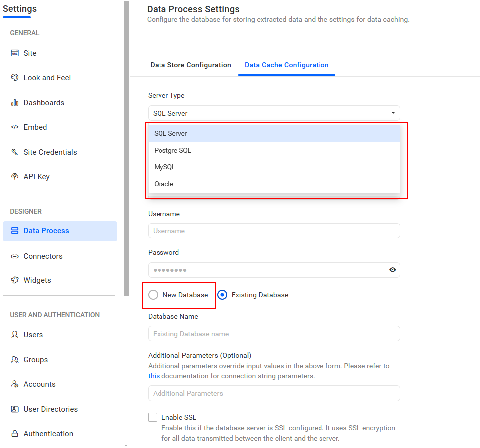The image size is (480, 448).
Task: Click inside the Username input field
Action: [274, 230]
